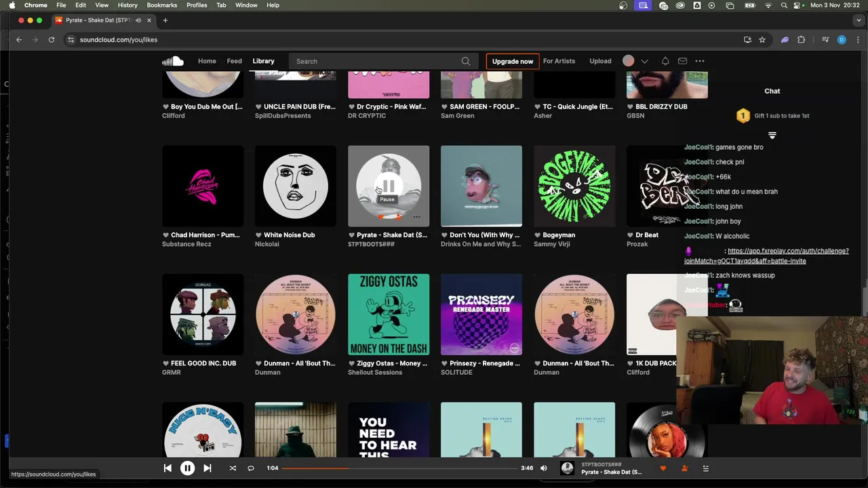This screenshot has width=868, height=488.
Task: Click the Chrome address bar URL
Action: coord(119,39)
